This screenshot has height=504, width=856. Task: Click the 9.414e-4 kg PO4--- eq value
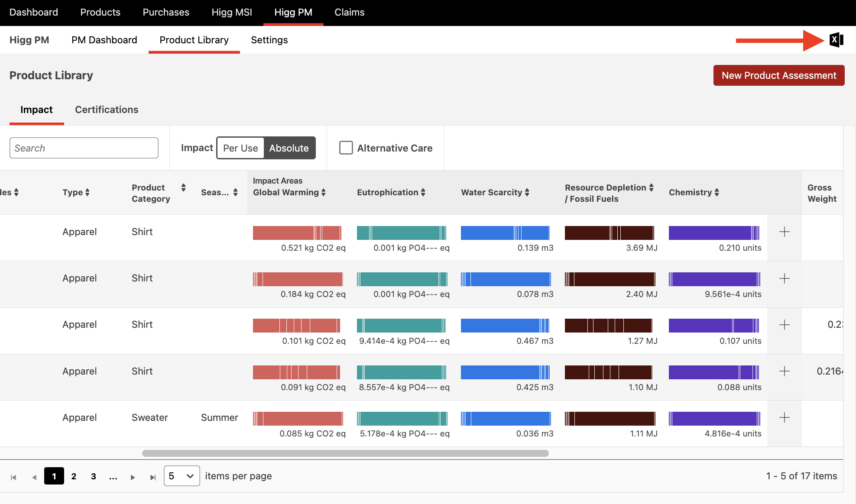[x=404, y=341]
